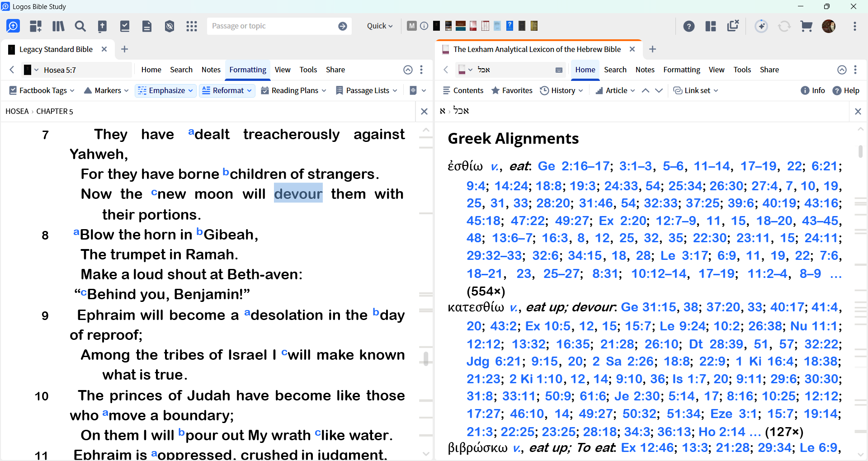Open the Bible panel View tab
This screenshot has height=461, width=868.
pos(283,70)
